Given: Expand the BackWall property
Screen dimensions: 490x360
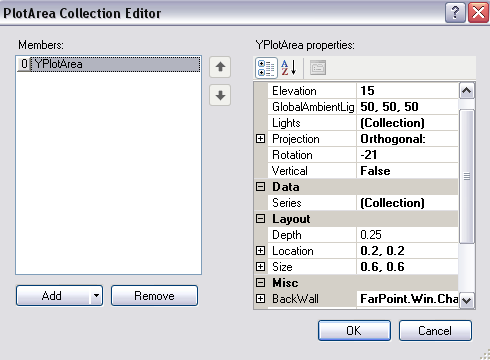Looking at the screenshot, I should click(x=260, y=299).
